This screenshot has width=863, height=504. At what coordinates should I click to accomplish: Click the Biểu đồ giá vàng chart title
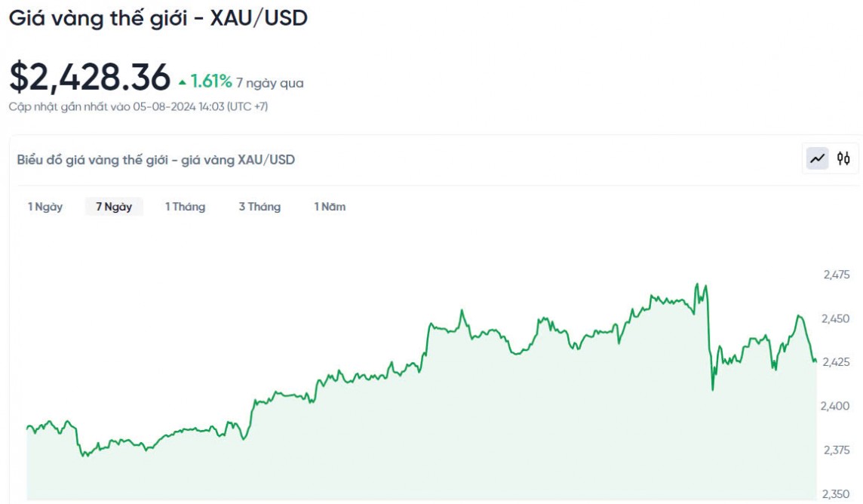pos(156,159)
